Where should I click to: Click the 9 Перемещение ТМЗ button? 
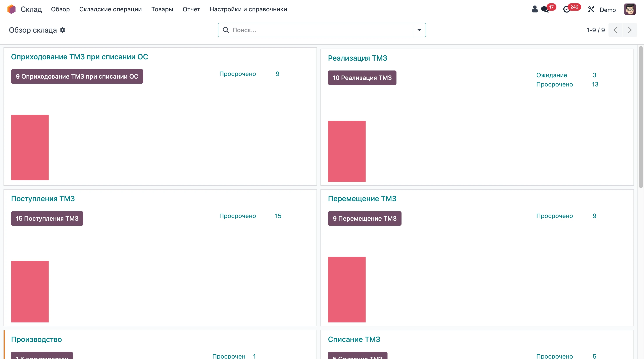364,218
